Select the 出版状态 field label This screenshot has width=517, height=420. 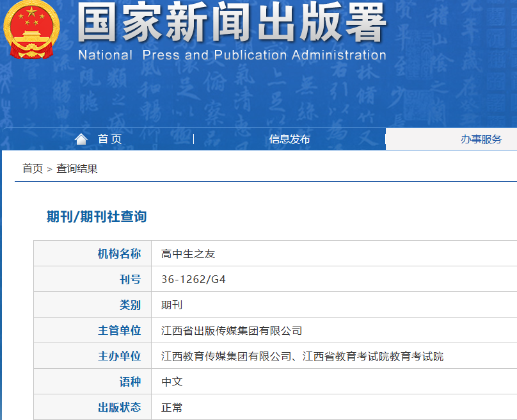click(120, 407)
